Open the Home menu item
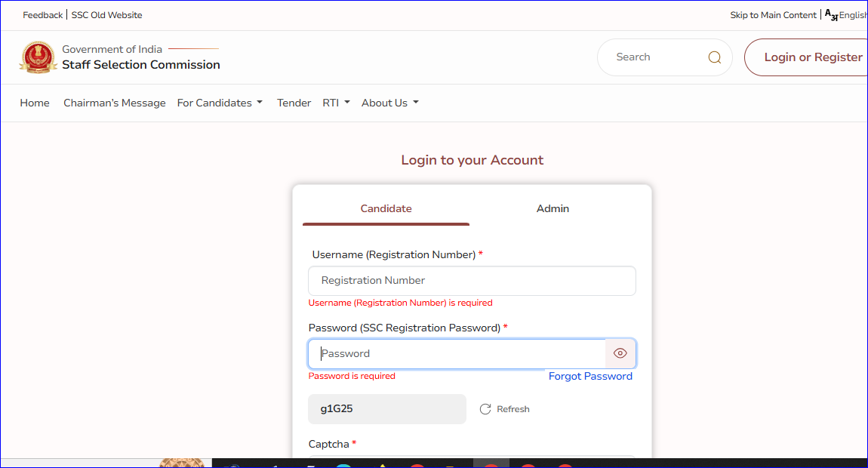Image resolution: width=868 pixels, height=468 pixels. (35, 103)
